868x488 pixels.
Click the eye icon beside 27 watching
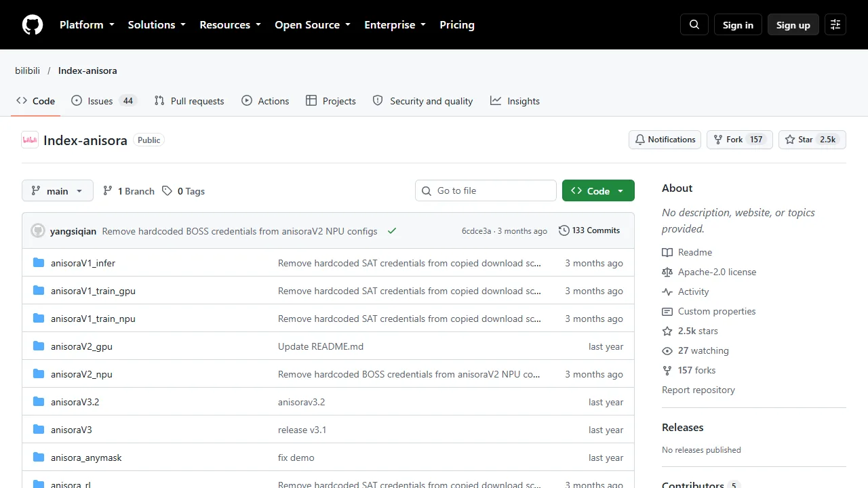pyautogui.click(x=667, y=351)
